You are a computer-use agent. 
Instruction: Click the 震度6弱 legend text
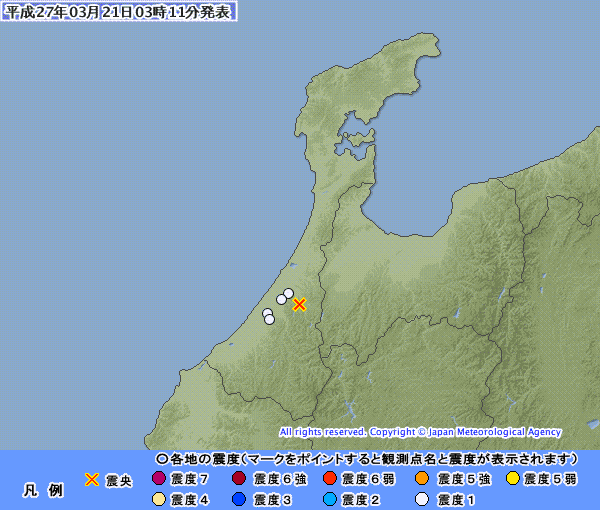[x=368, y=479]
